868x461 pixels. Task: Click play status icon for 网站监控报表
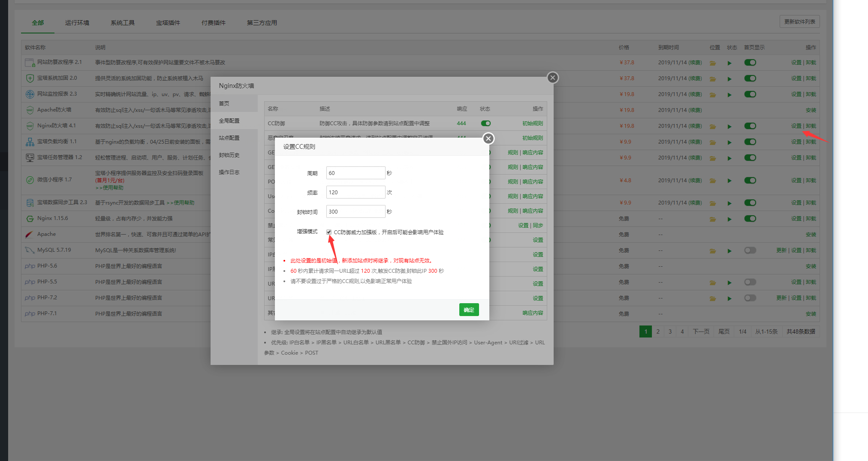(x=729, y=95)
